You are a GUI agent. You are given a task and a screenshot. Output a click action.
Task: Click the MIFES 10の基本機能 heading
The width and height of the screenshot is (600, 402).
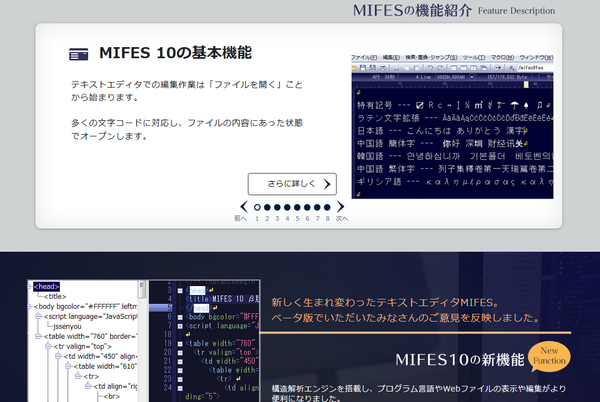pos(175,53)
